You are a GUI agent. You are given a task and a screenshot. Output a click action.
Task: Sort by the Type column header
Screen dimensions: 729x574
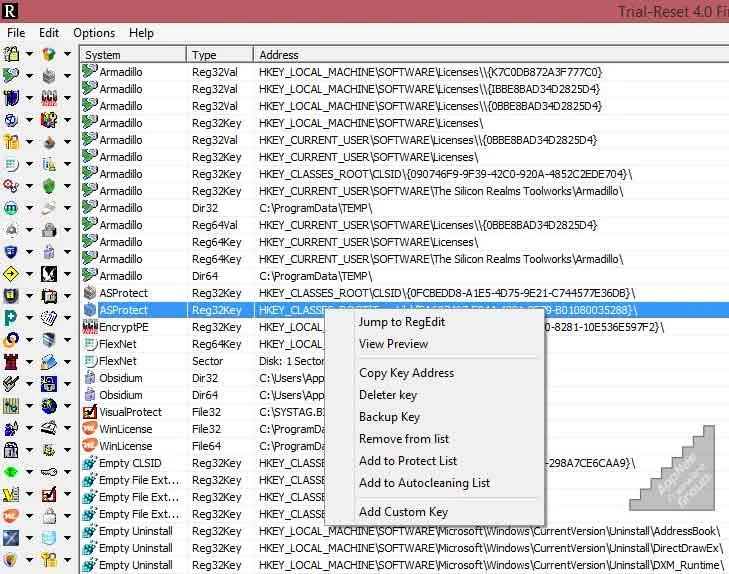pyautogui.click(x=220, y=54)
